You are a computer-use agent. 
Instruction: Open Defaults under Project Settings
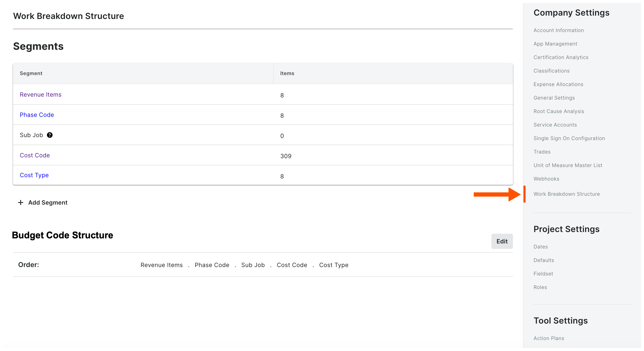(544, 260)
